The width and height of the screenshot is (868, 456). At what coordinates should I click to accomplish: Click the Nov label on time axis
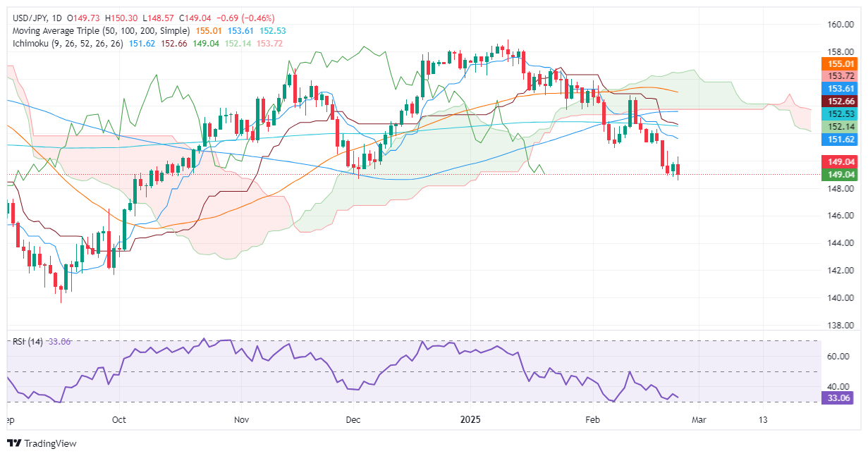coord(242,420)
